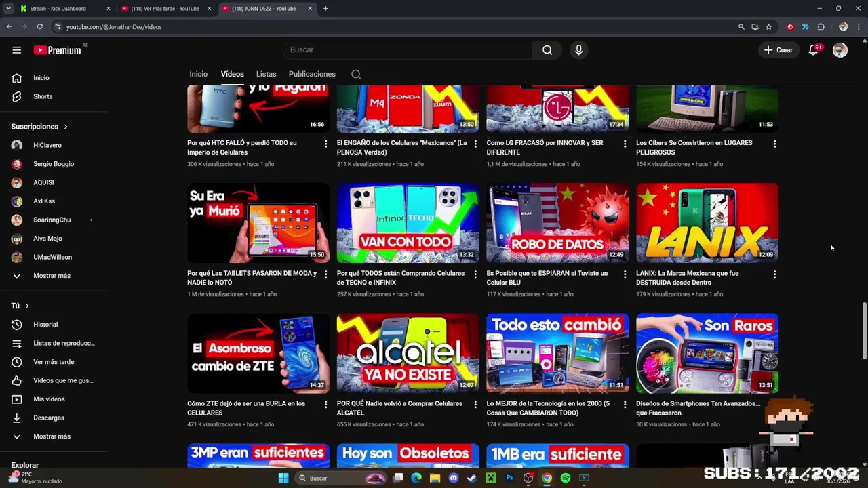Reload the page in browser toolbar

pyautogui.click(x=39, y=27)
